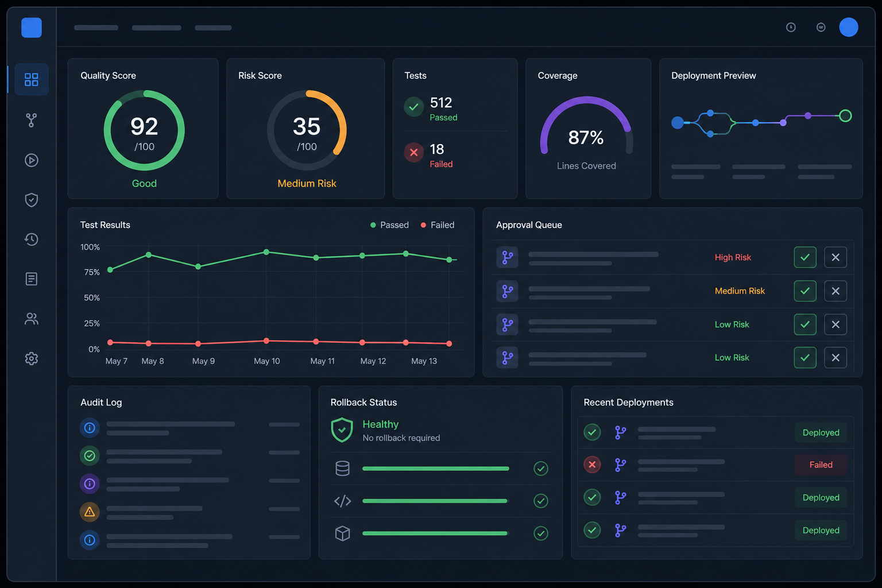Select the orange warning icon in Audit Log
The height and width of the screenshot is (588, 882).
pyautogui.click(x=90, y=512)
